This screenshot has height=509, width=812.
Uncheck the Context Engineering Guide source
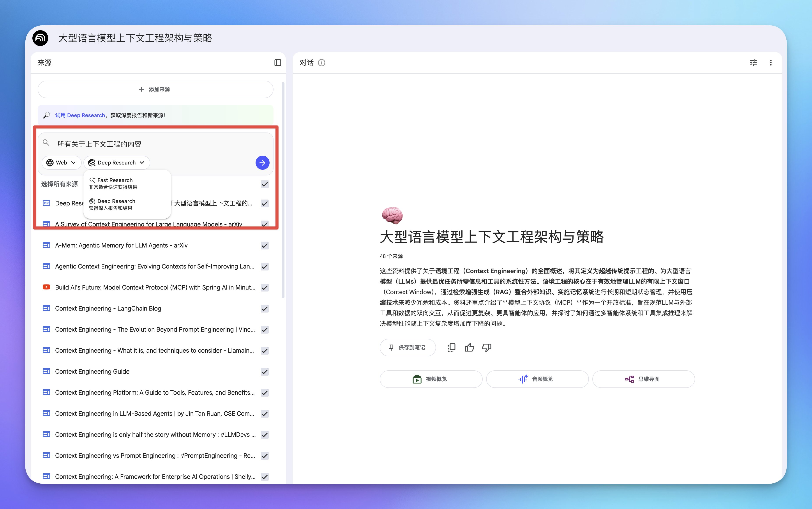pos(265,372)
